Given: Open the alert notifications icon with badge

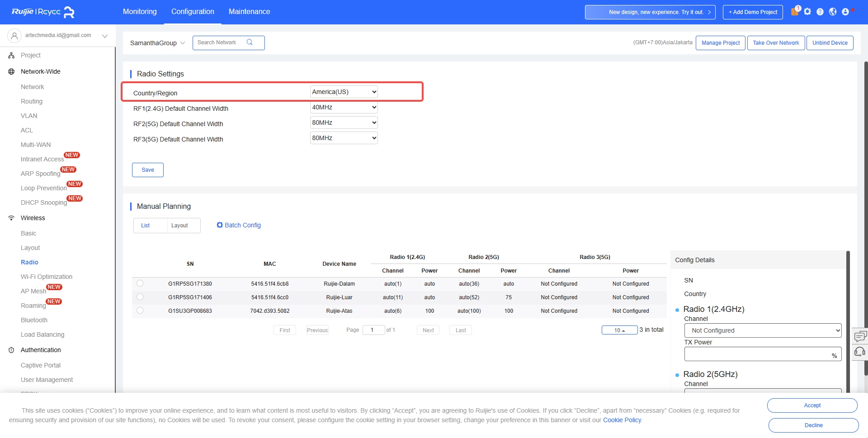Looking at the screenshot, I should click(x=795, y=12).
